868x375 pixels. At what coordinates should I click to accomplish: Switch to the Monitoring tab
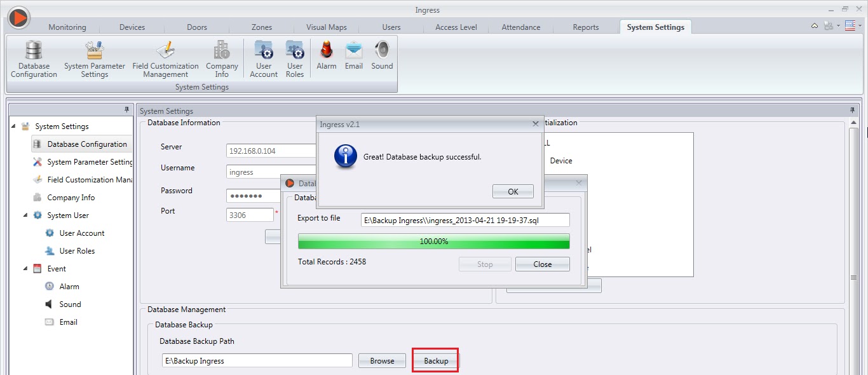point(67,27)
